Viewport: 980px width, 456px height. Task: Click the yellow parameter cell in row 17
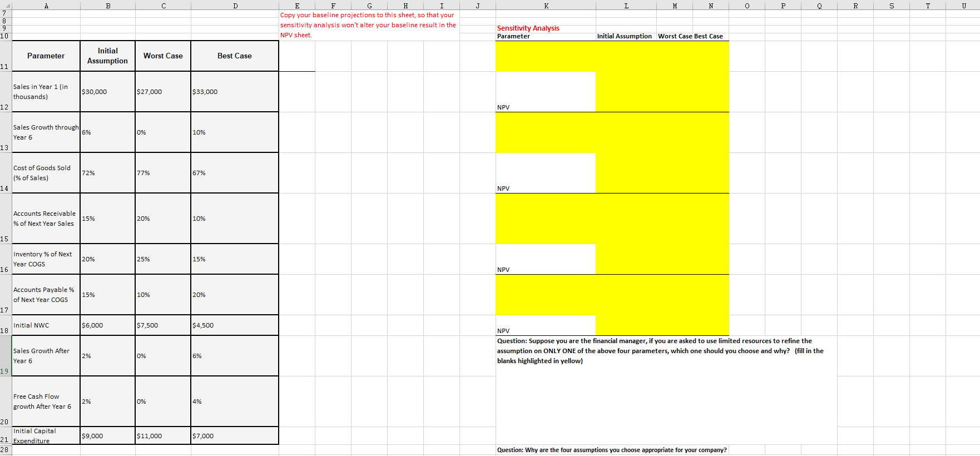click(x=546, y=295)
